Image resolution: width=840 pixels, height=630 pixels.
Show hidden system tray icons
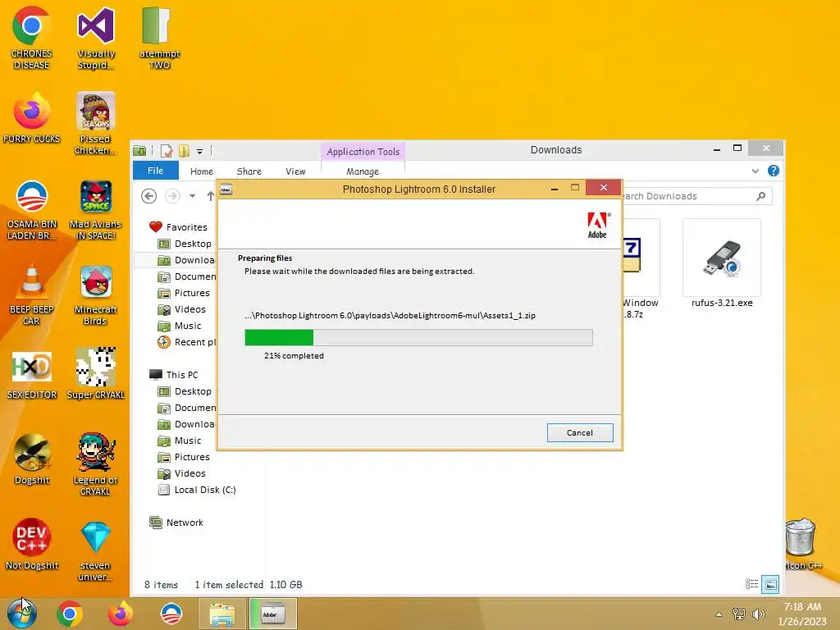click(719, 614)
